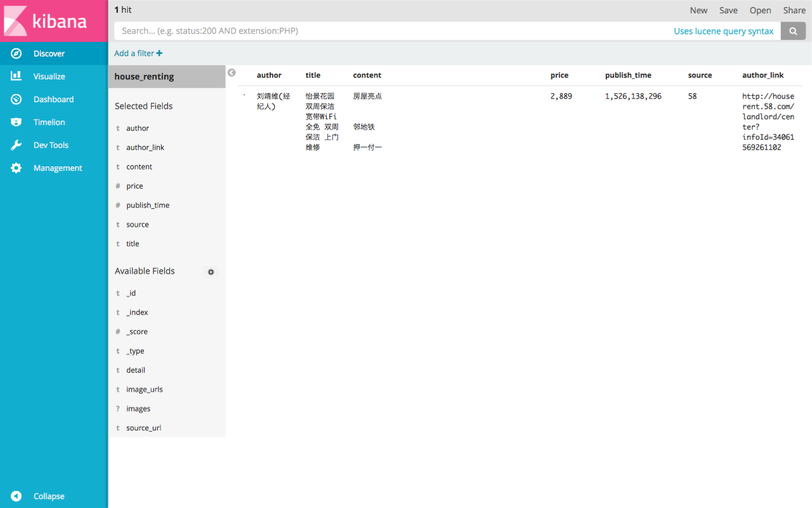Click the content text 房屋亮点

click(x=367, y=97)
